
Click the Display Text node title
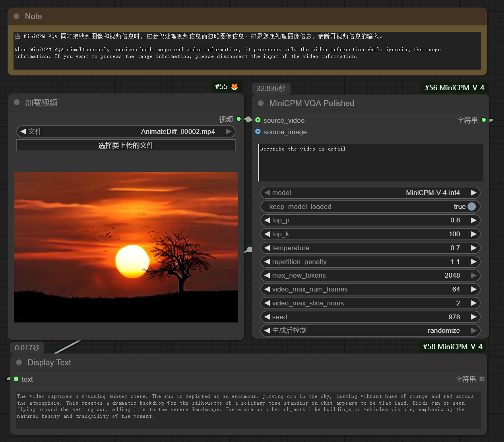pos(49,363)
